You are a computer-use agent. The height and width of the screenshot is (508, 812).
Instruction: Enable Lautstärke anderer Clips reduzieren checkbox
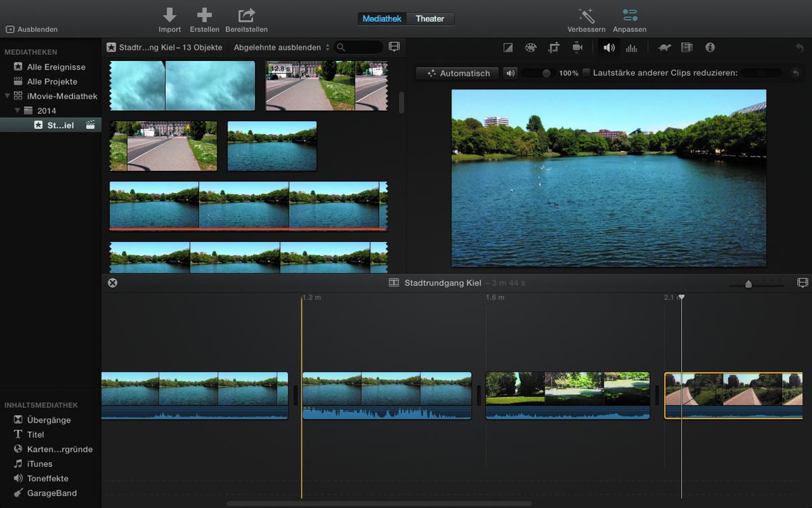coord(587,72)
